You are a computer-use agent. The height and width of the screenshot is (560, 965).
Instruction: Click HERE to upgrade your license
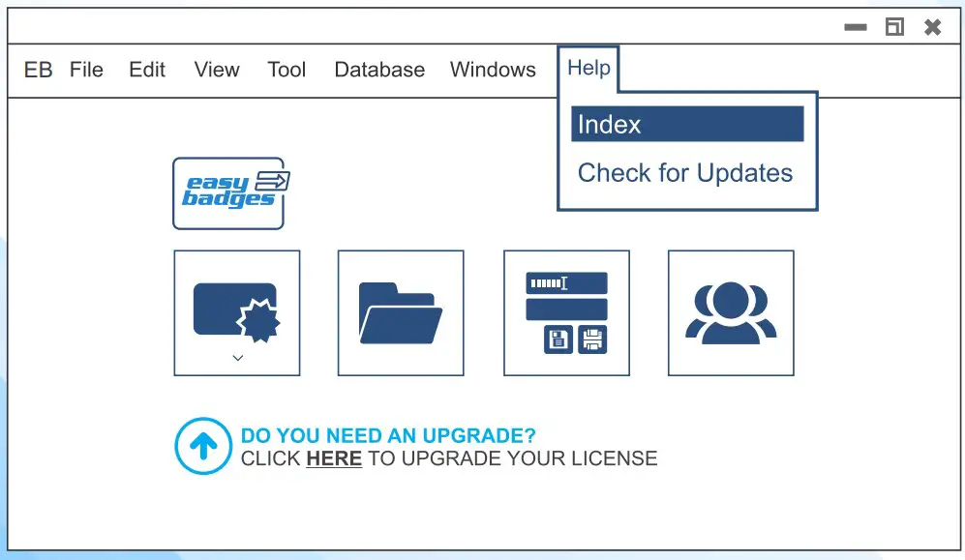(333, 458)
